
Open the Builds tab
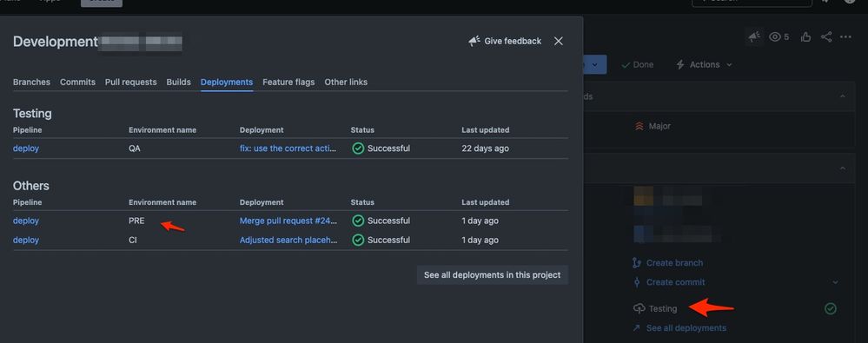[178, 82]
